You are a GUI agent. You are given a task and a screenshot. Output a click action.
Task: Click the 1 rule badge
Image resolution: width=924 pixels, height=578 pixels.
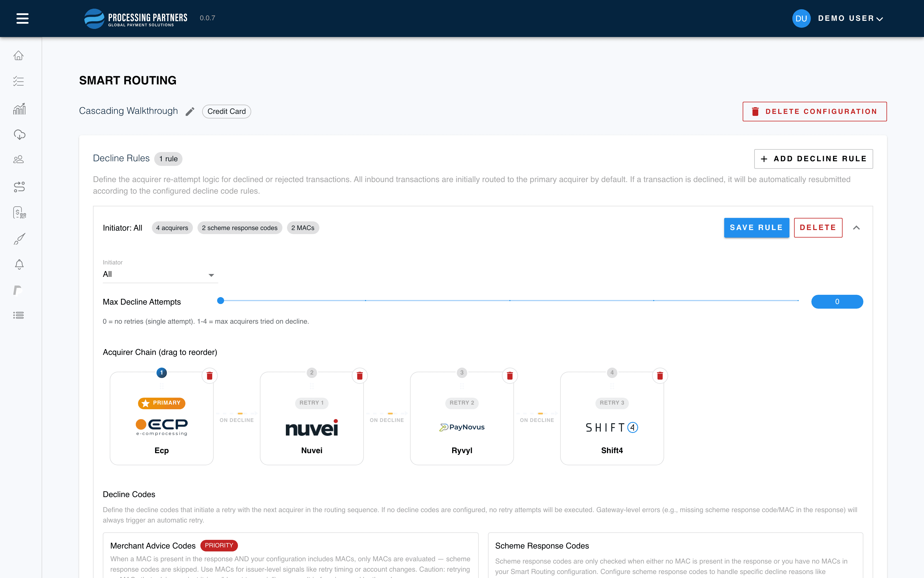coord(168,159)
